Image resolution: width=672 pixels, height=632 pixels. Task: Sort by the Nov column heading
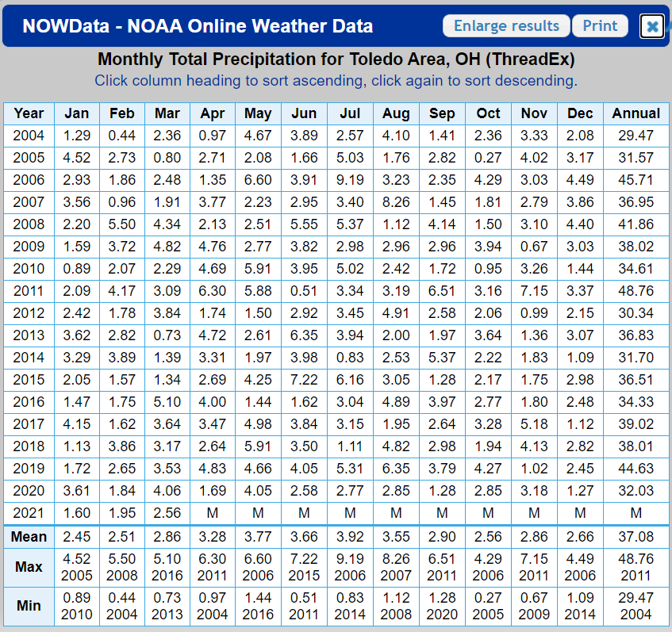click(534, 113)
